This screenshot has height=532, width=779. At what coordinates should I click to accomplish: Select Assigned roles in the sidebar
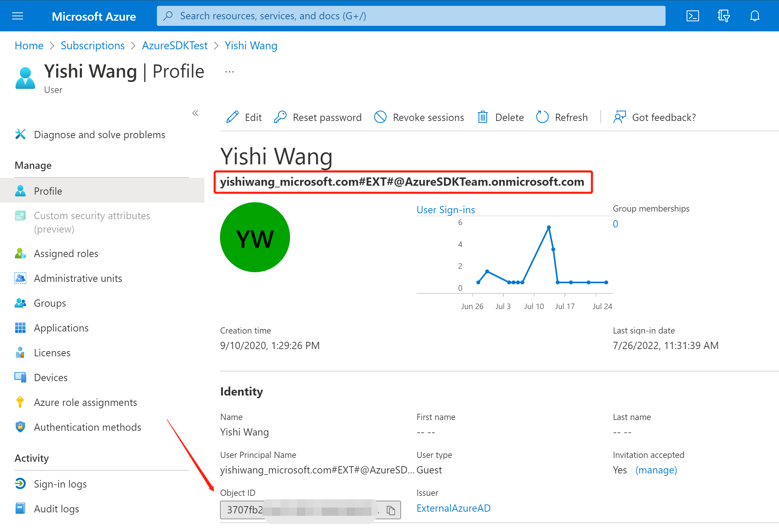point(66,253)
